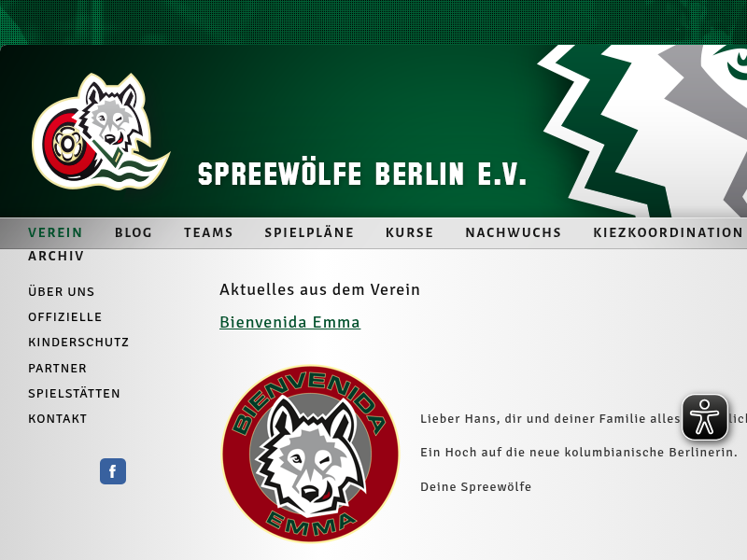The image size is (747, 560).
Task: Go to the Partner sidebar link
Action: click(58, 368)
